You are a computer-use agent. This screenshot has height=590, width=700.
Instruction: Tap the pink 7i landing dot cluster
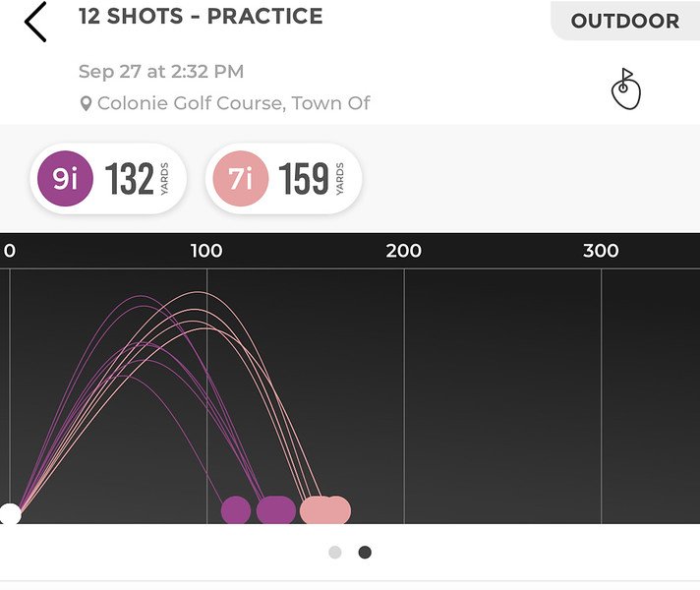click(x=325, y=509)
